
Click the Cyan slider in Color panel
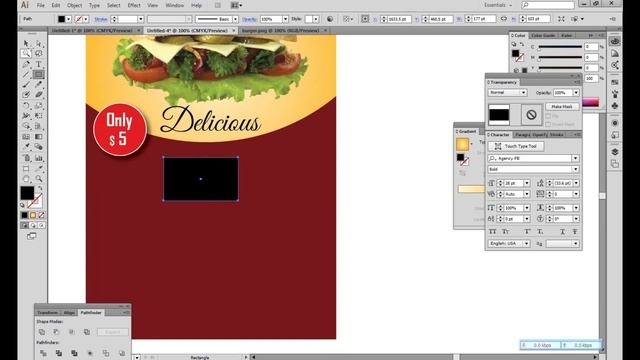(x=560, y=47)
